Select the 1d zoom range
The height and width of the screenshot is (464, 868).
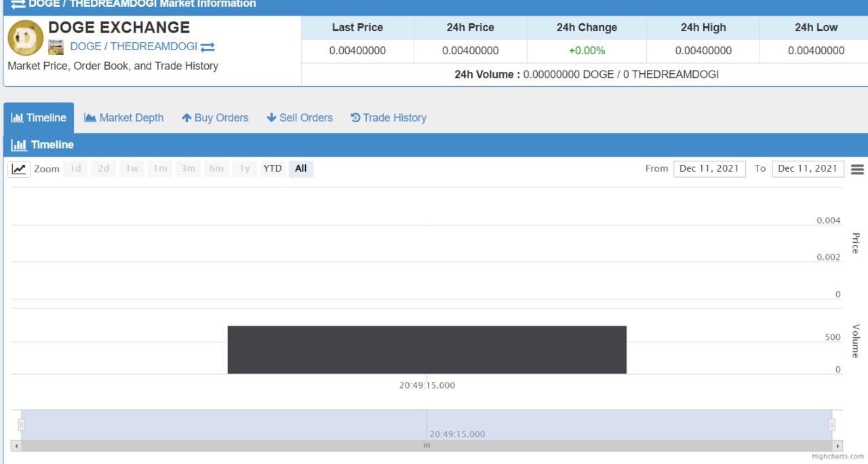76,169
